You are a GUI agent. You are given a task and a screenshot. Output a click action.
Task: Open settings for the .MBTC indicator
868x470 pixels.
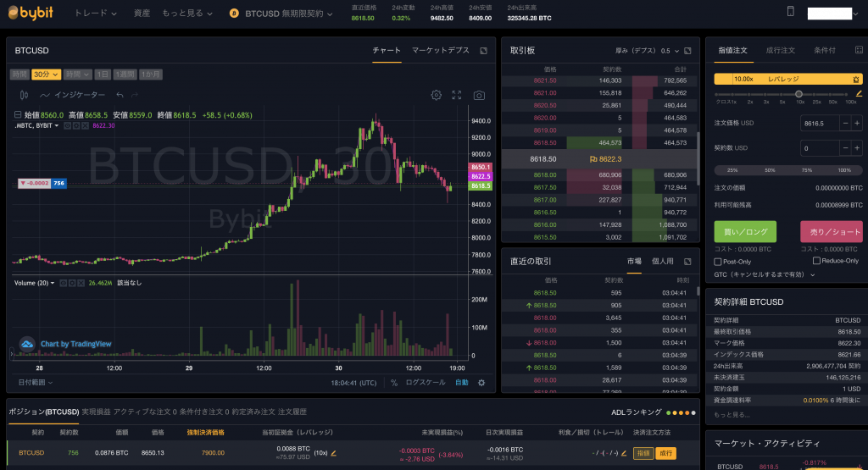[x=75, y=126]
